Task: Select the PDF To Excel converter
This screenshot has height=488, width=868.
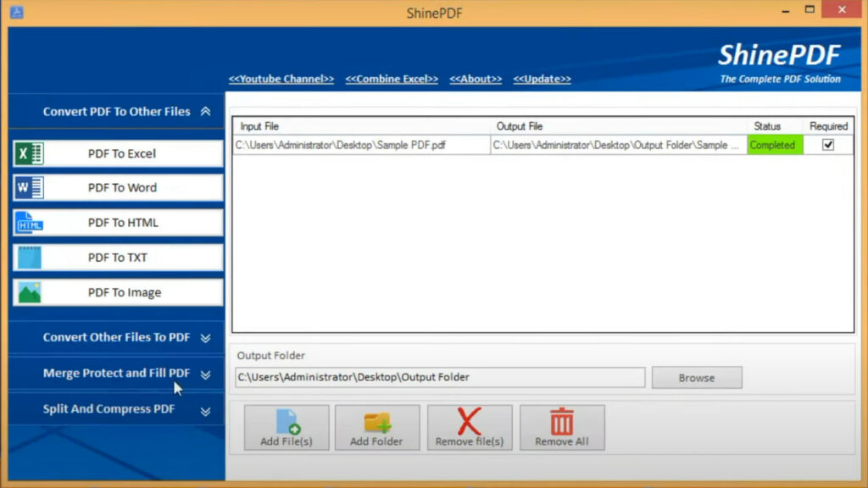Action: pos(118,154)
